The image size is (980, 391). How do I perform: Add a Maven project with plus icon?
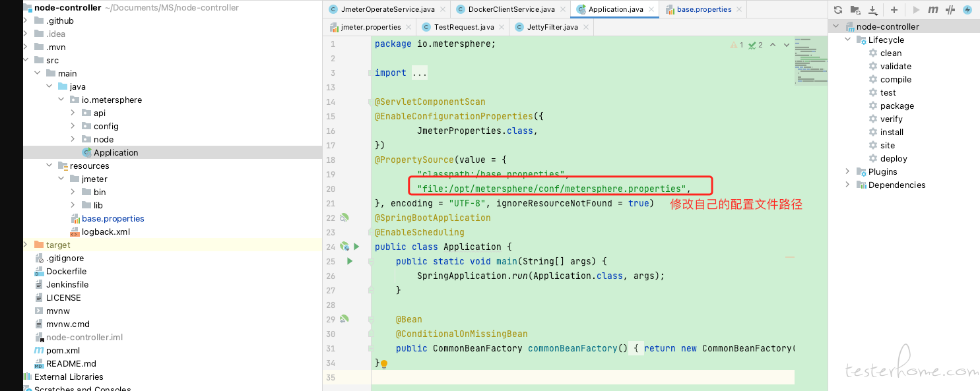[x=894, y=10]
